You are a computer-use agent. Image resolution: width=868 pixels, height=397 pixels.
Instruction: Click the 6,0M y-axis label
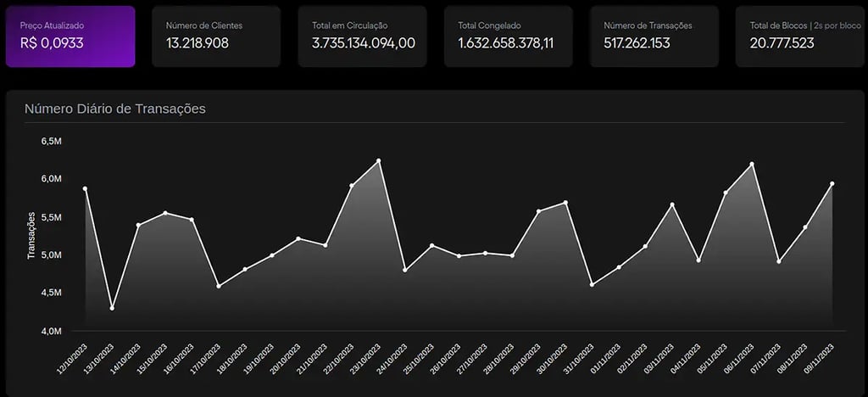[51, 179]
